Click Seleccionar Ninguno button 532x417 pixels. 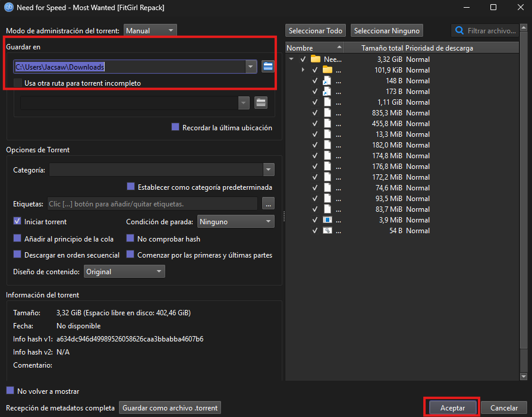point(387,30)
